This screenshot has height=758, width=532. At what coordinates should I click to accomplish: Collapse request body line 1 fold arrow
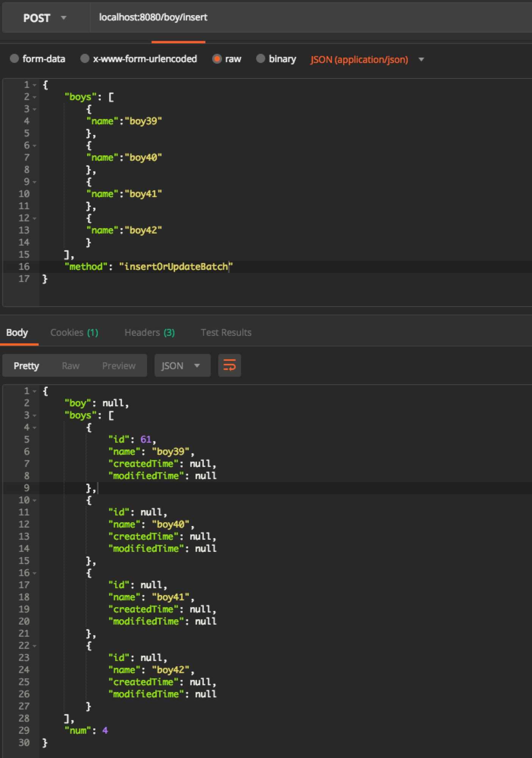tap(34, 85)
